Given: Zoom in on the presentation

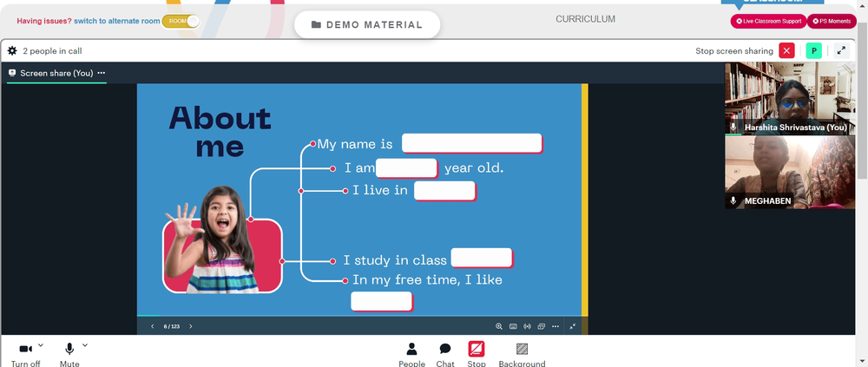Looking at the screenshot, I should (499, 326).
